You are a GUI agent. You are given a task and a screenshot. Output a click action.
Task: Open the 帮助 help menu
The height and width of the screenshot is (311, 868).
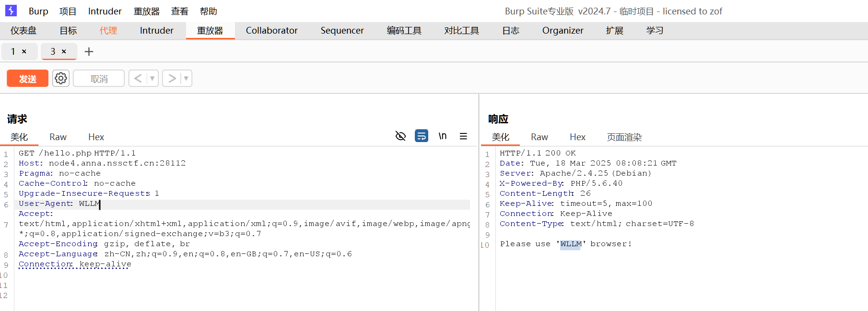(208, 11)
